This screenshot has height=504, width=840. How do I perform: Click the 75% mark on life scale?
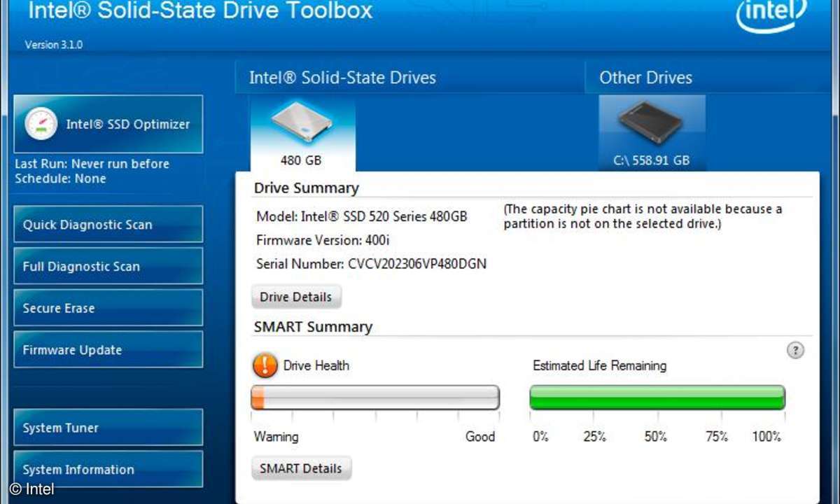coord(717,437)
